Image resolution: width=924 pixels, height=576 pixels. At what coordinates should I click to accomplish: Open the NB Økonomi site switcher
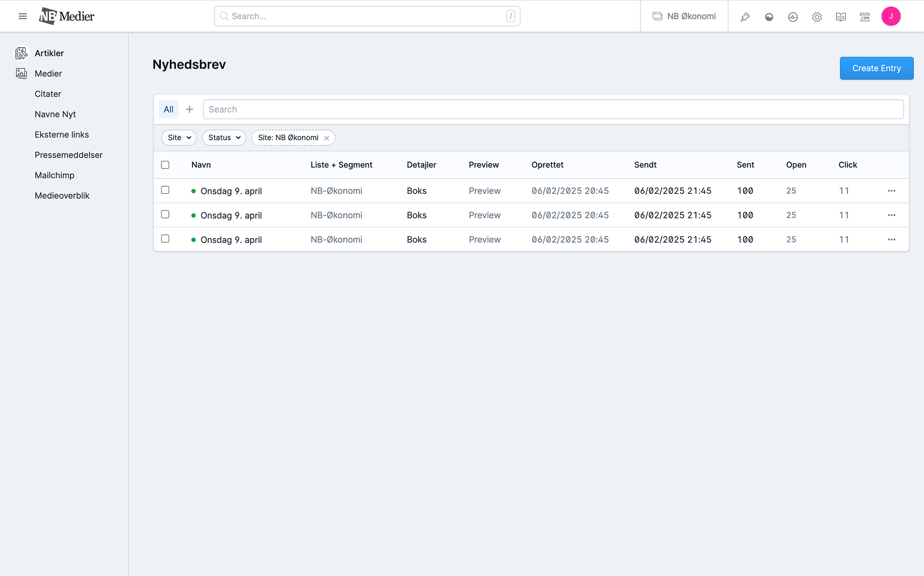coord(684,16)
